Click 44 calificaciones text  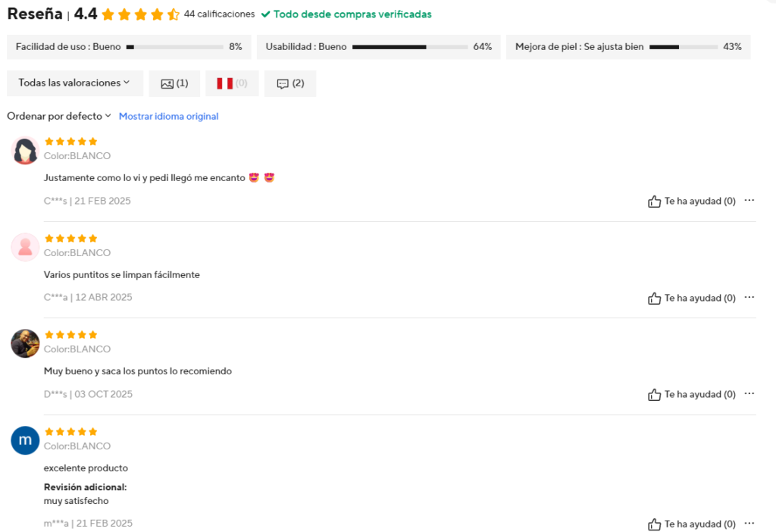coord(219,14)
